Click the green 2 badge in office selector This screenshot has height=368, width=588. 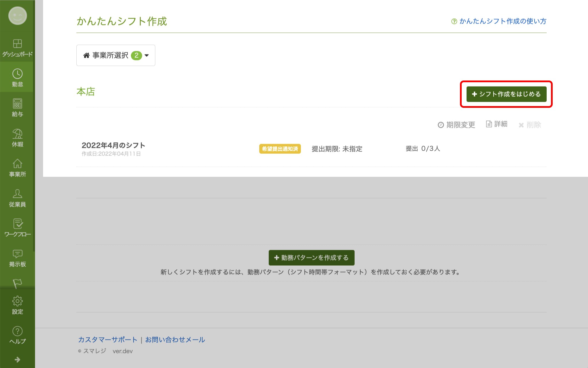[136, 55]
